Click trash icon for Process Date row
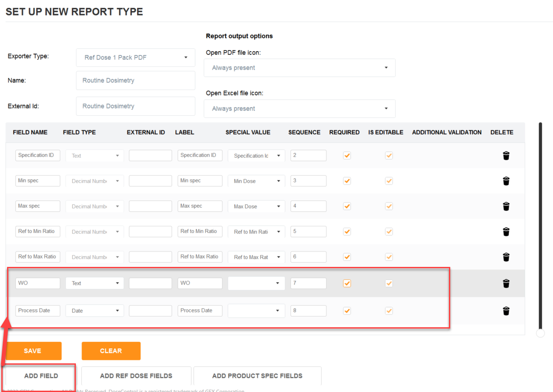Viewport: 553px width, 392px height. pyautogui.click(x=506, y=311)
